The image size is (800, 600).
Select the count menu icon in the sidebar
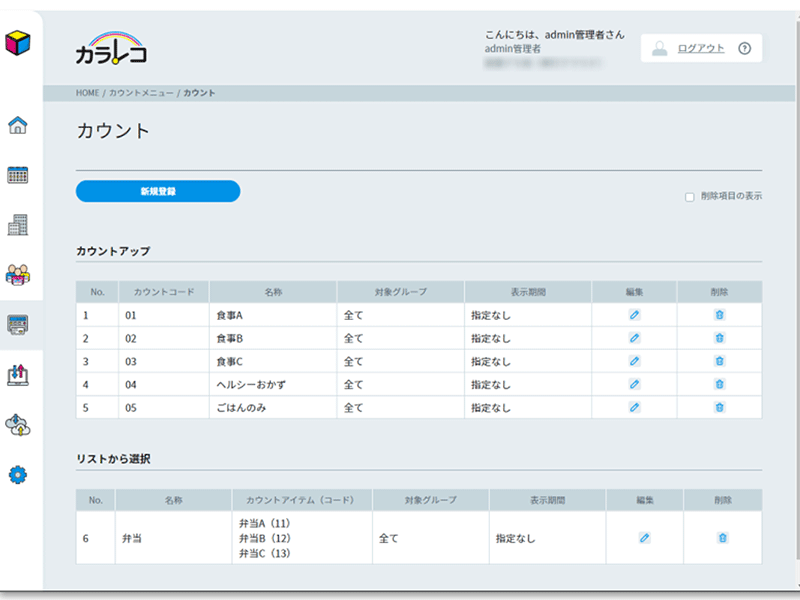click(x=18, y=325)
